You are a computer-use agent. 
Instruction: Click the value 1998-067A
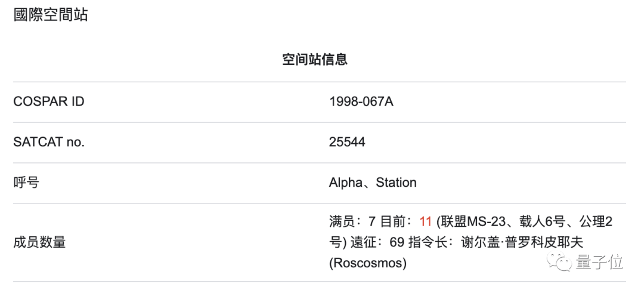(361, 101)
